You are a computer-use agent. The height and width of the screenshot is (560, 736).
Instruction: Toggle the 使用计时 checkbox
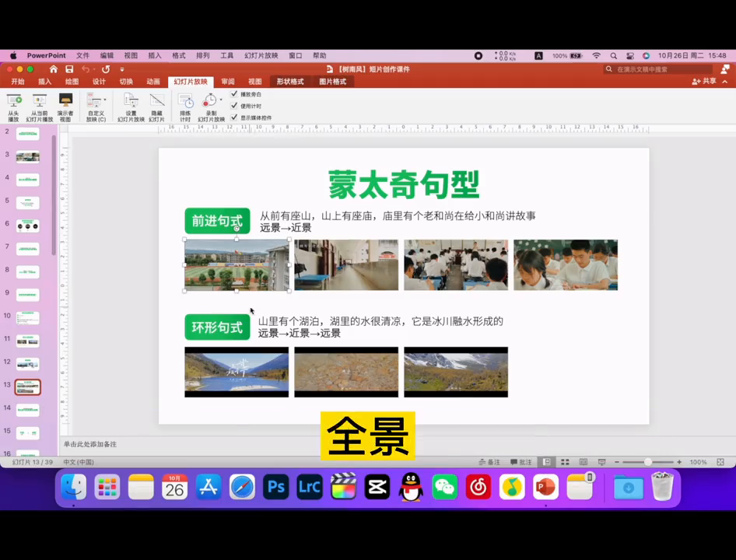(x=234, y=106)
